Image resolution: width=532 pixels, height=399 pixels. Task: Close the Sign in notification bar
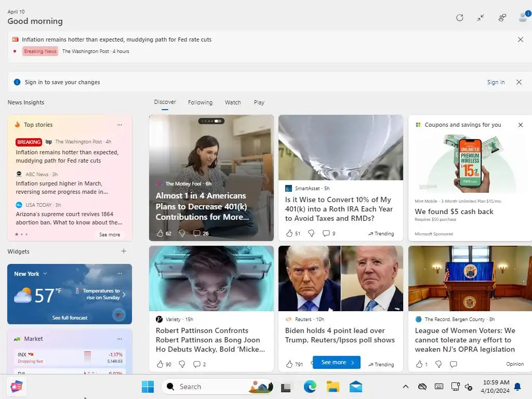click(x=519, y=82)
